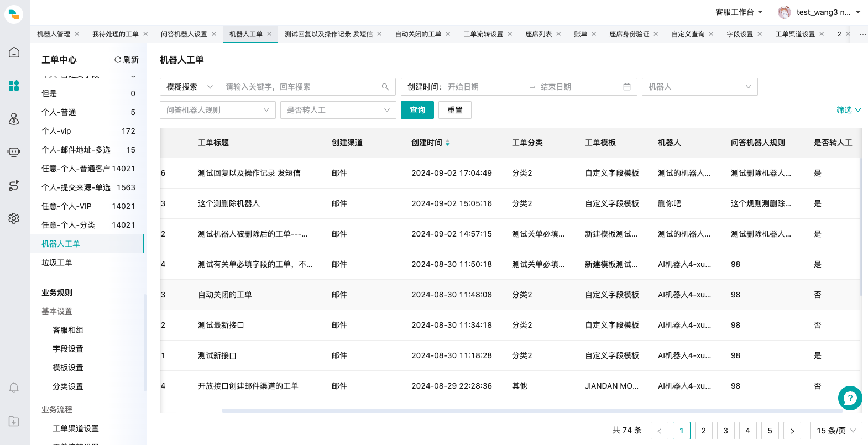The width and height of the screenshot is (868, 445).
Task: Click the 工单标题 column header
Action: point(213,143)
